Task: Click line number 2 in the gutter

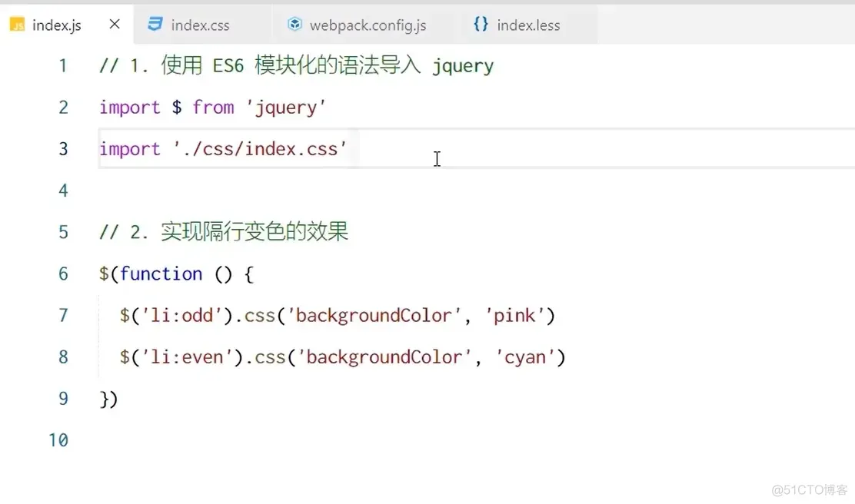Action: 63,108
